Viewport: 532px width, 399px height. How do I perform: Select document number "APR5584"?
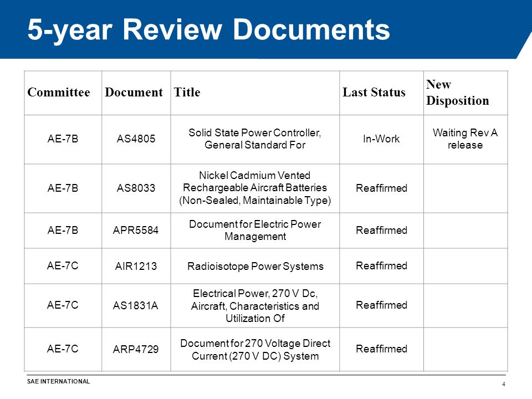[x=136, y=231]
